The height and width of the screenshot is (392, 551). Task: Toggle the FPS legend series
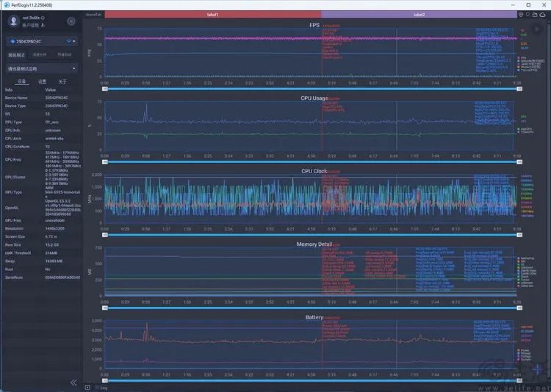[522, 58]
